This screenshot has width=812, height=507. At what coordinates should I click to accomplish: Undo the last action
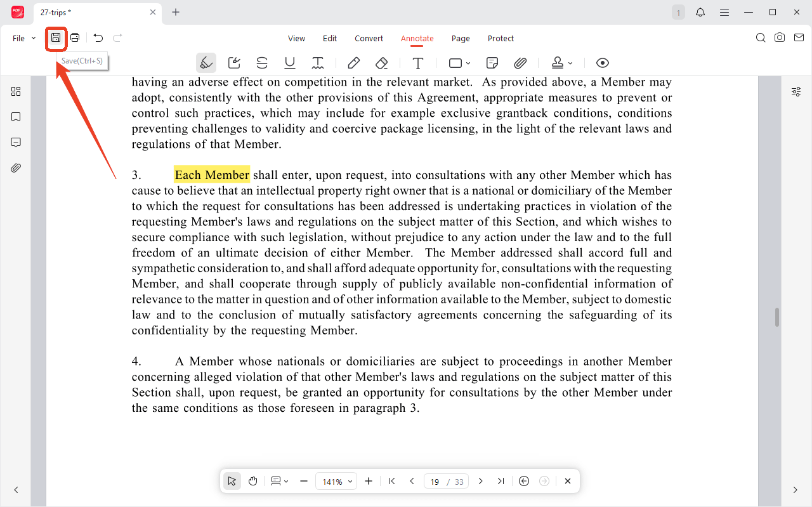(x=98, y=38)
